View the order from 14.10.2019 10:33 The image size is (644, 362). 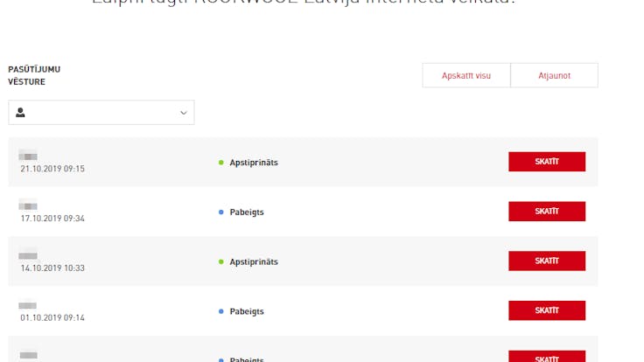pos(547,261)
